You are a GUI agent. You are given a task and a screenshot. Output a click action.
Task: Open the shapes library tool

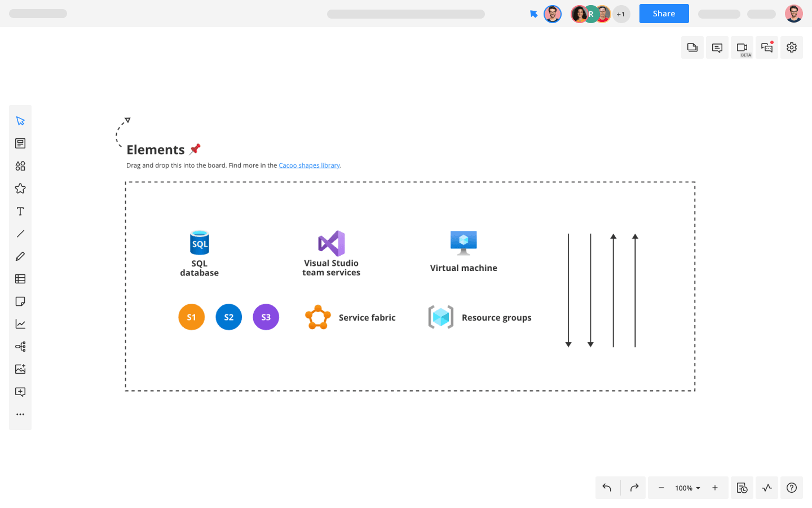pyautogui.click(x=20, y=166)
